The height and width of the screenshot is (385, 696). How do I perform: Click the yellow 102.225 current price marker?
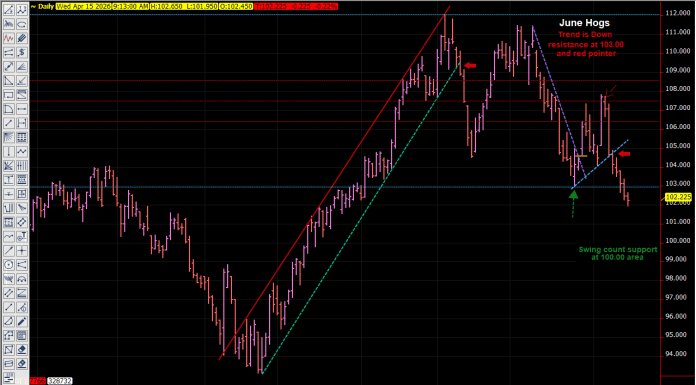[x=678, y=197]
